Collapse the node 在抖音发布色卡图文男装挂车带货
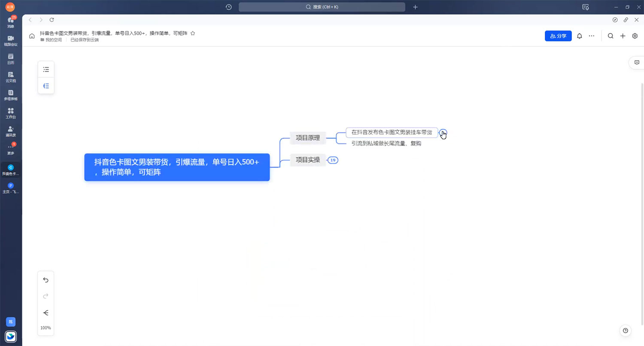The width and height of the screenshot is (644, 346). [443, 132]
